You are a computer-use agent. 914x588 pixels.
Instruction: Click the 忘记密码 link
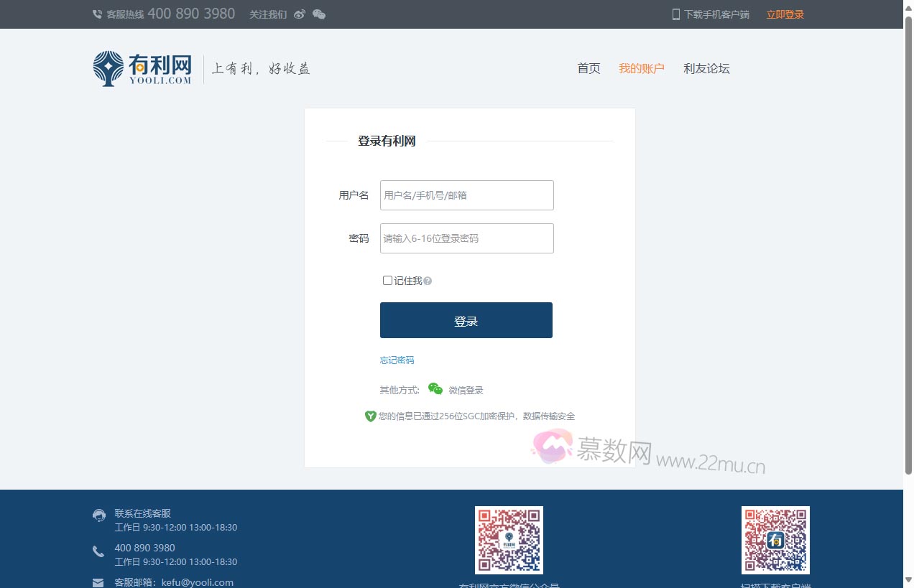click(x=397, y=360)
